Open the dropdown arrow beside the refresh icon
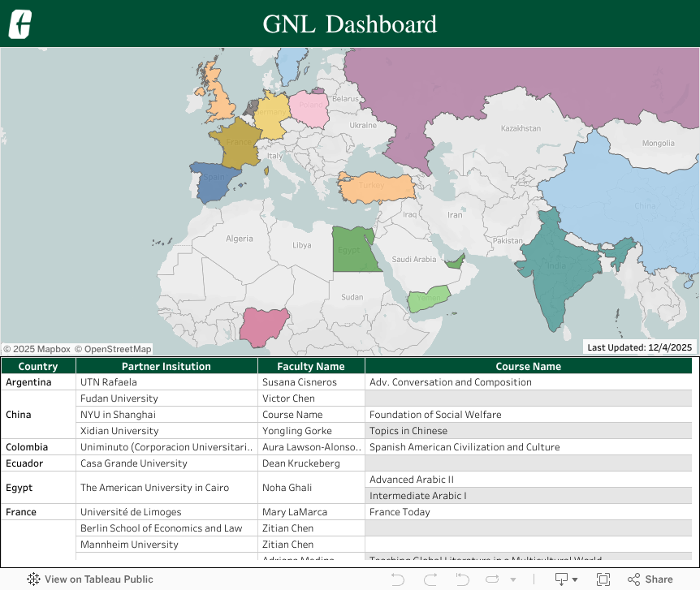 [x=512, y=579]
